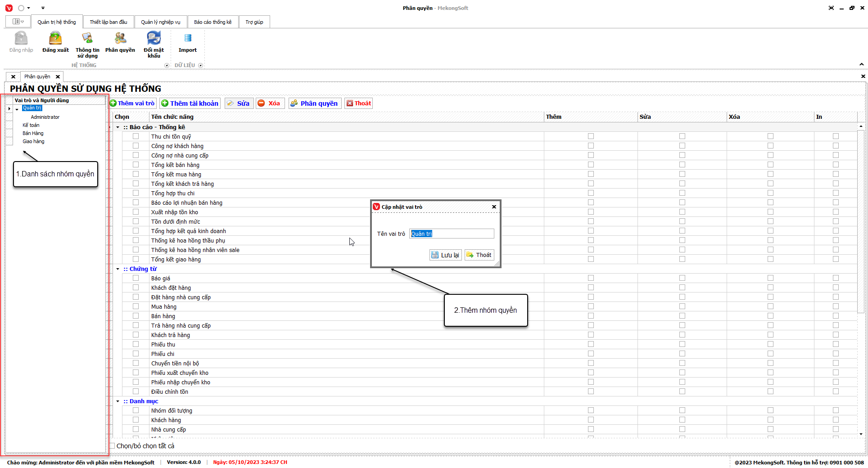
Task: Click Thêm vai trò green plus button
Action: point(132,103)
